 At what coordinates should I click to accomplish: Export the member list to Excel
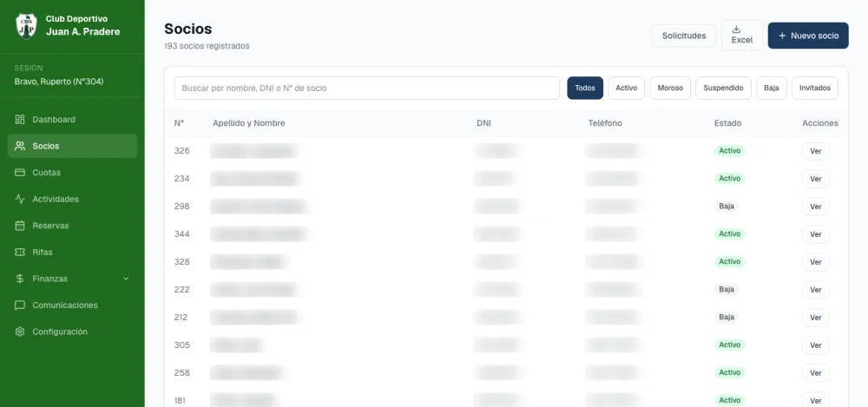[742, 36]
